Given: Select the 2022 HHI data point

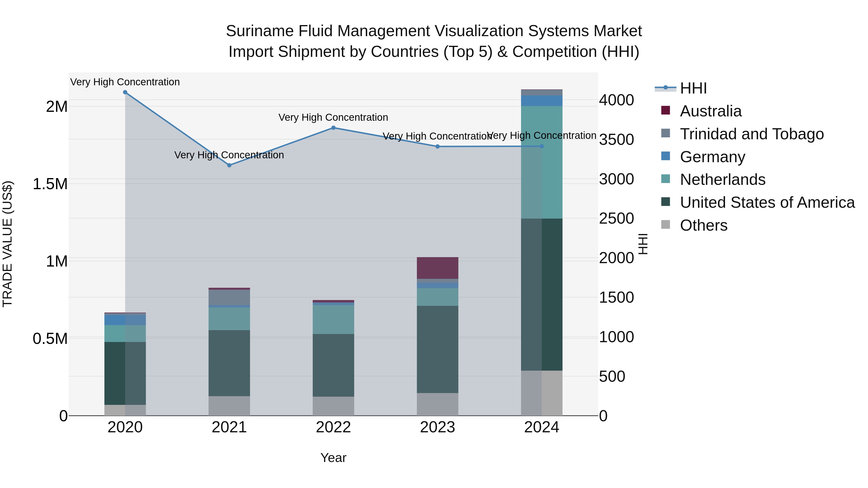Looking at the screenshot, I should coord(333,128).
